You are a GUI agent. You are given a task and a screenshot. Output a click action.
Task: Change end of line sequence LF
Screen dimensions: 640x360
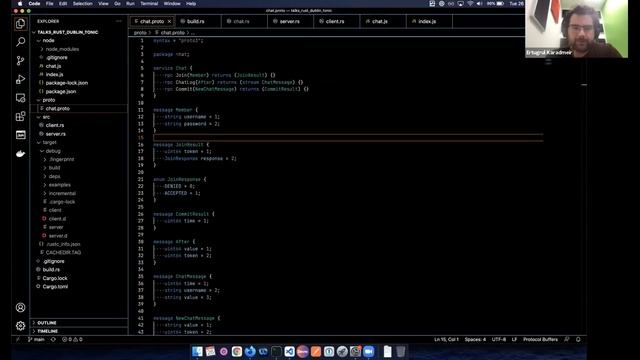coord(514,340)
